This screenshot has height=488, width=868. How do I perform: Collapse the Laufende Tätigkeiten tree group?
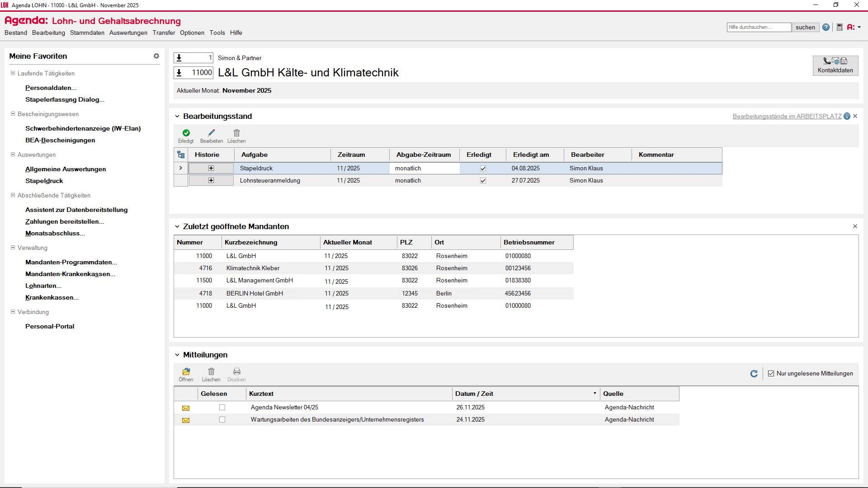[13, 73]
